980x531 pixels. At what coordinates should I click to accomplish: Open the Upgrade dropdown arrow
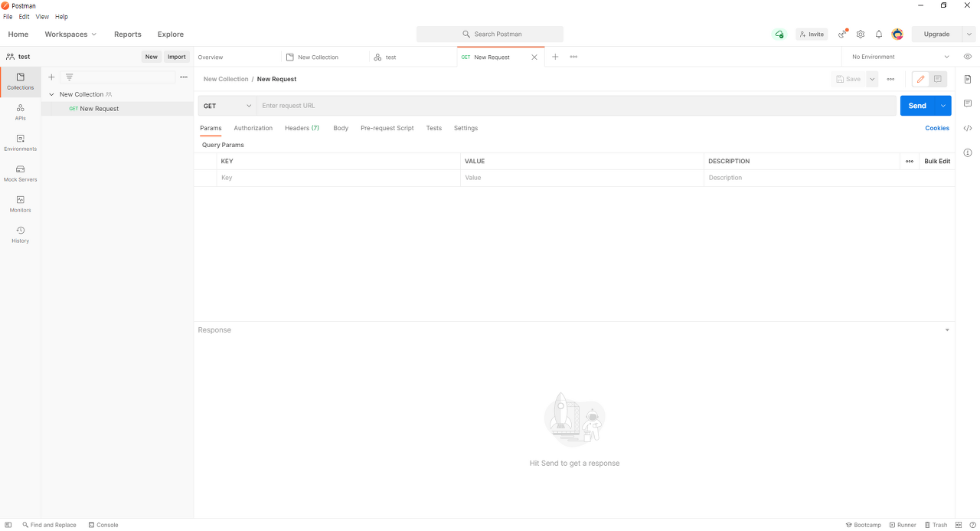pyautogui.click(x=970, y=34)
